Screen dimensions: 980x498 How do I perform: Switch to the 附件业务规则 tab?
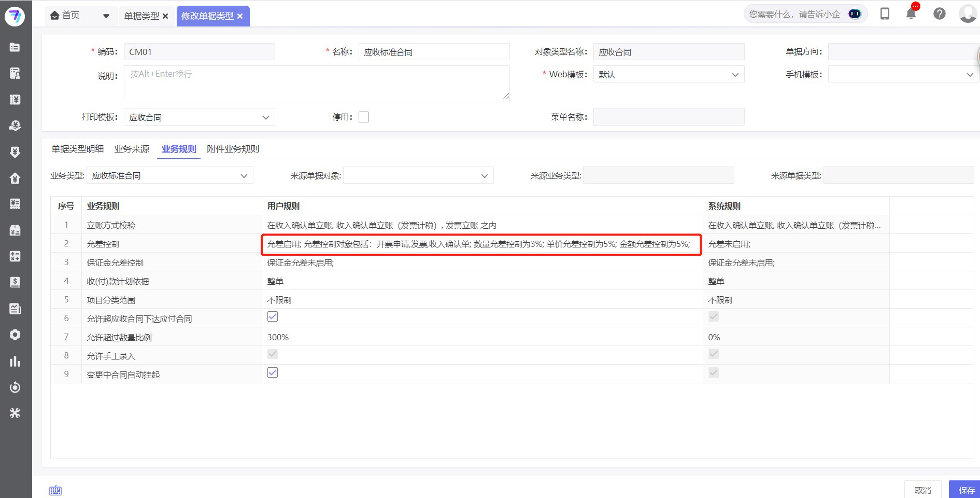pyautogui.click(x=233, y=149)
